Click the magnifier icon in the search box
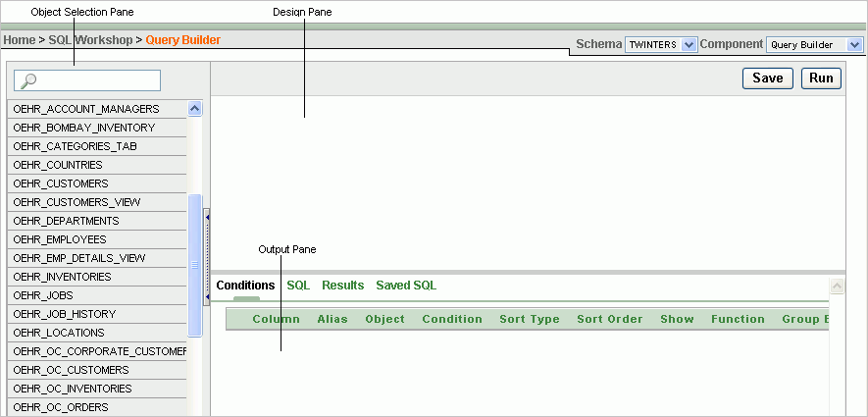Image resolution: width=868 pixels, height=417 pixels. pyautogui.click(x=28, y=81)
